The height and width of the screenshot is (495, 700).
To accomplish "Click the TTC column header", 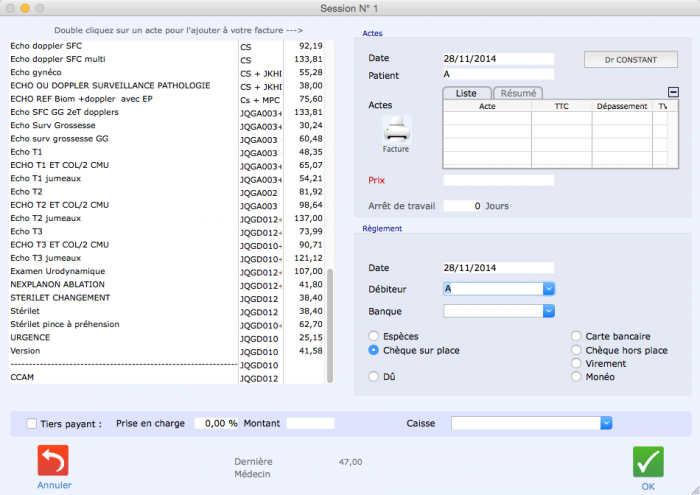I will coord(561,106).
